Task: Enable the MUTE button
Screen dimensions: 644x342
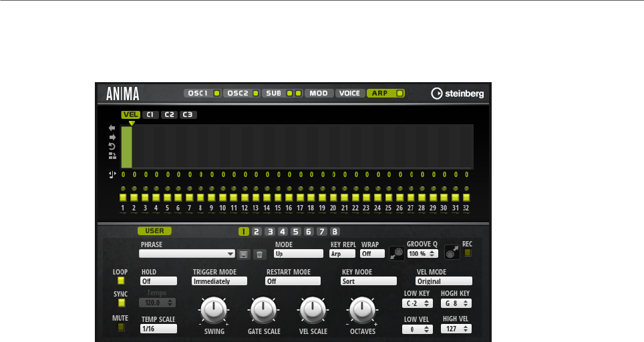Action: pos(121,327)
